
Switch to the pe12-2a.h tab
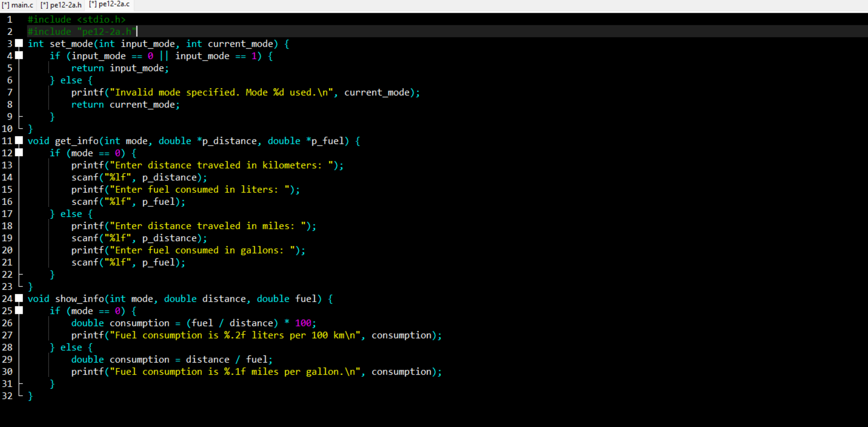click(61, 5)
